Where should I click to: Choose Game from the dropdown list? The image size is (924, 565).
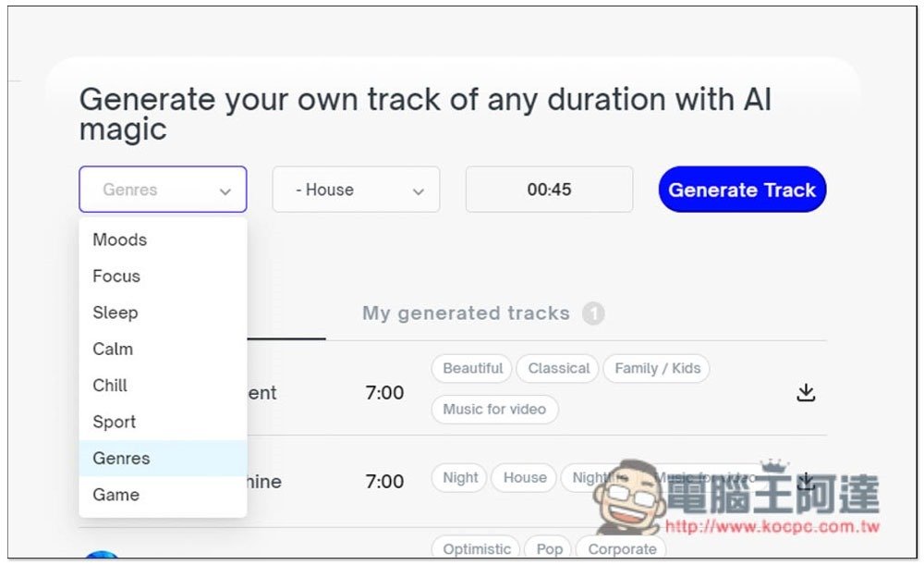pos(115,495)
